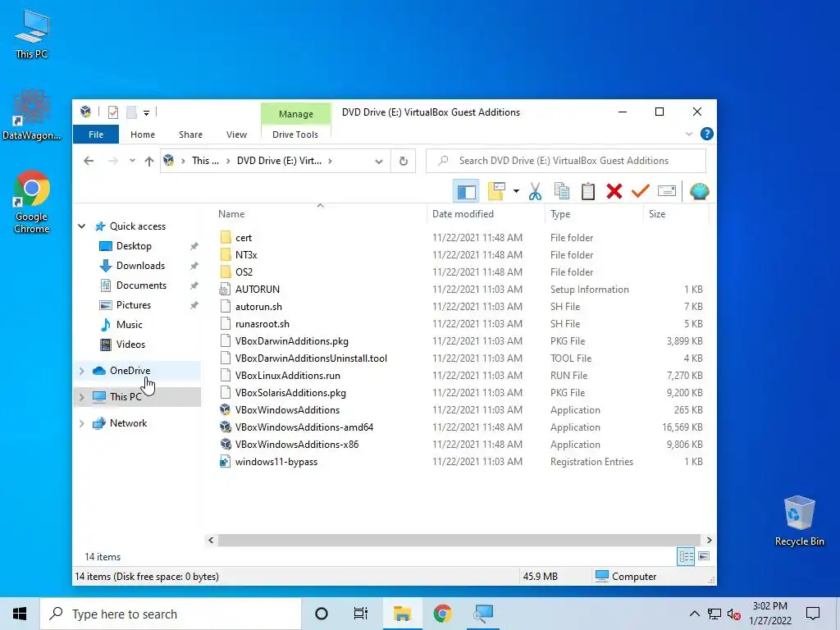Select the VBoxLinuxAdditions.run file

288,376
